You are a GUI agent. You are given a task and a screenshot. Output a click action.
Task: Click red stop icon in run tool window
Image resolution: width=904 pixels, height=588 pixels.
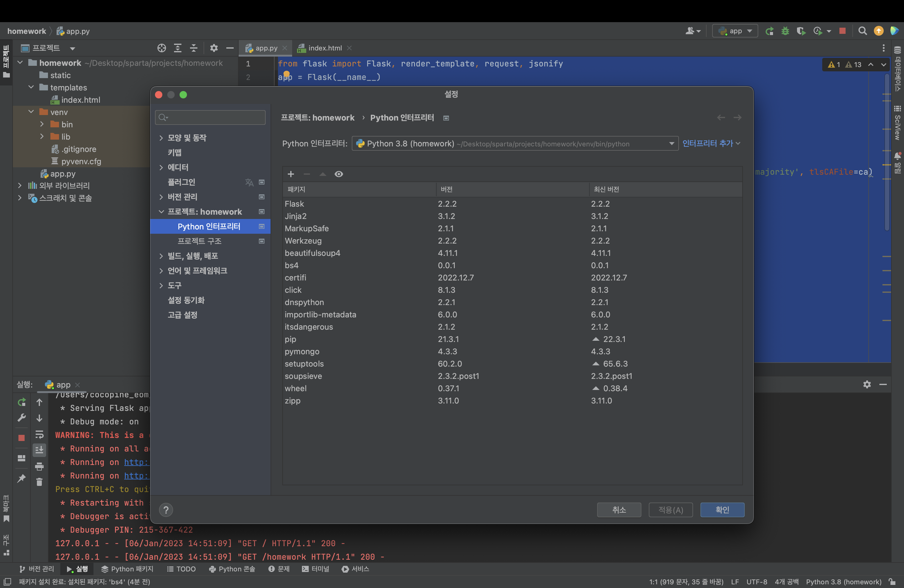[x=22, y=438]
